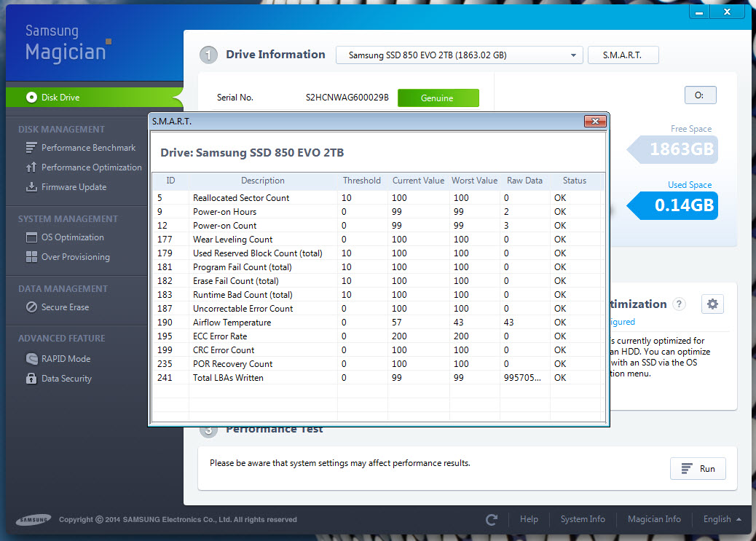
Task: Sort table by Current Value header
Action: [418, 181]
